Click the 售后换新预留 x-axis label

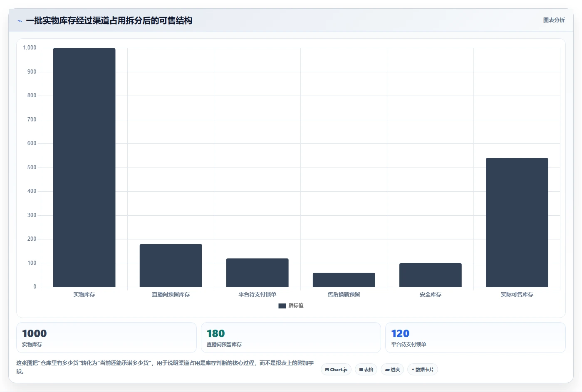point(344,294)
